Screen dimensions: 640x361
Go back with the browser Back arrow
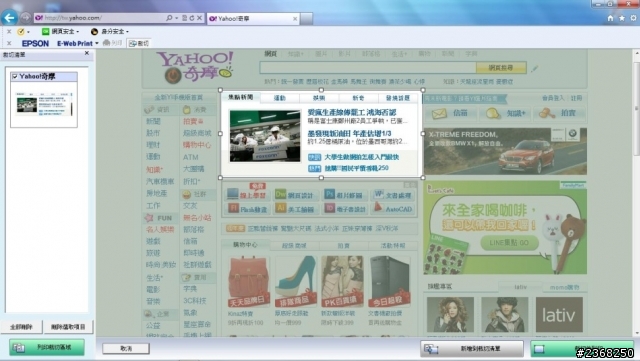coord(9,18)
